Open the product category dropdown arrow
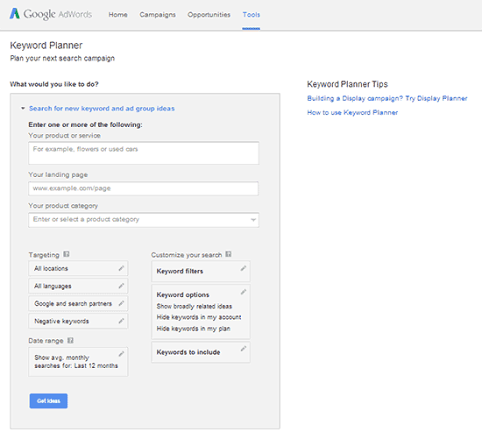482x432 pixels. (253, 220)
